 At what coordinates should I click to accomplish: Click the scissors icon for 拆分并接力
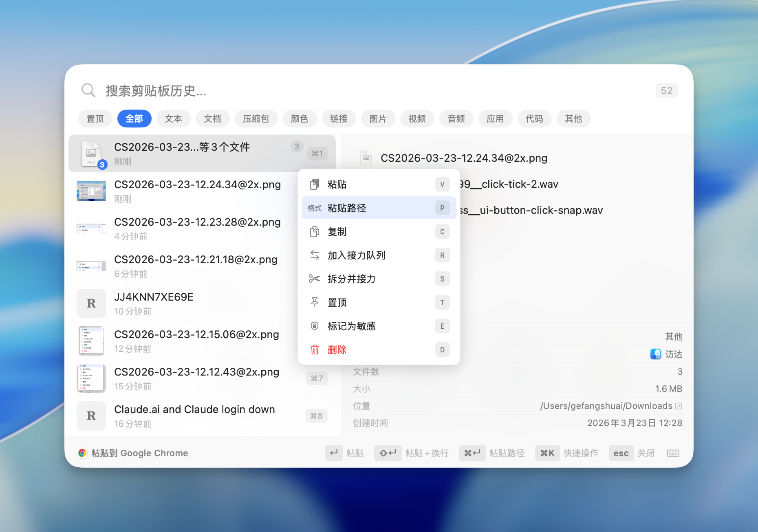coord(315,279)
